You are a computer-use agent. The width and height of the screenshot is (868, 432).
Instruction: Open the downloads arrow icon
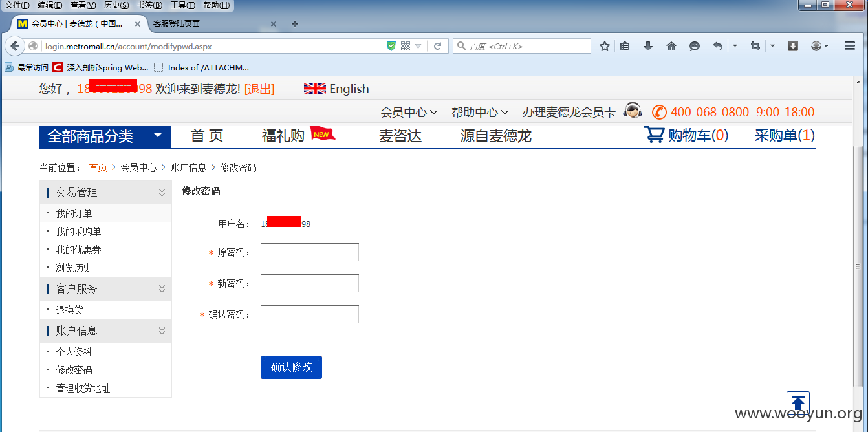click(x=648, y=46)
